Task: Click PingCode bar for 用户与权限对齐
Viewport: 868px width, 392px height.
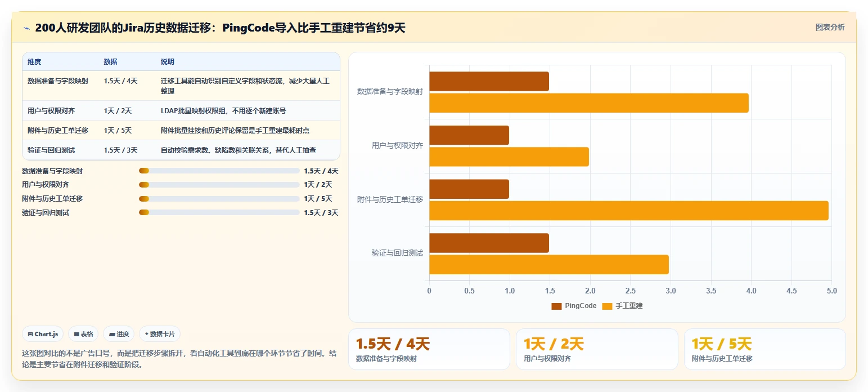Action: [x=469, y=135]
